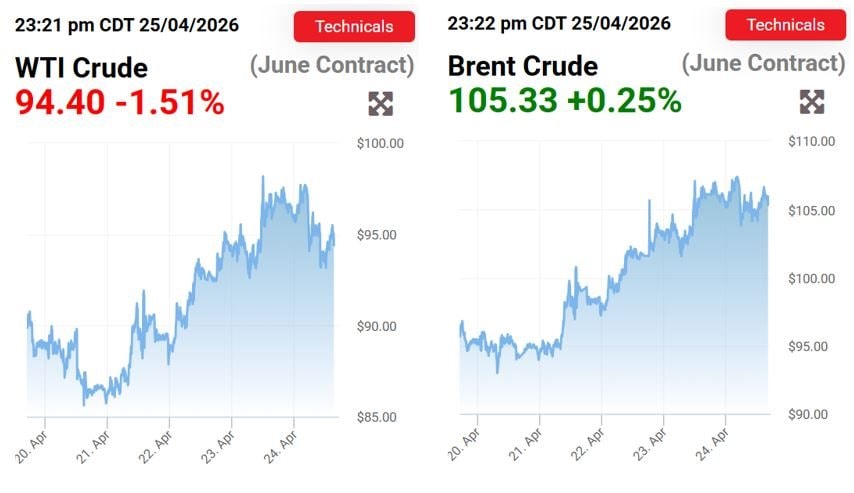The image size is (854, 493).
Task: Expand the WTI Crude chart to fullscreen
Action: [x=381, y=103]
